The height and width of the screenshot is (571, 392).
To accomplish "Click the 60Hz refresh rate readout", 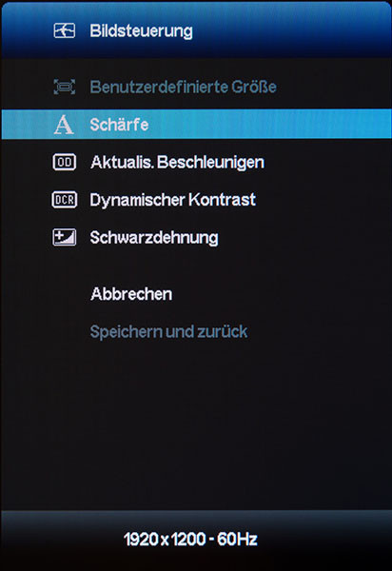I will click(237, 540).
